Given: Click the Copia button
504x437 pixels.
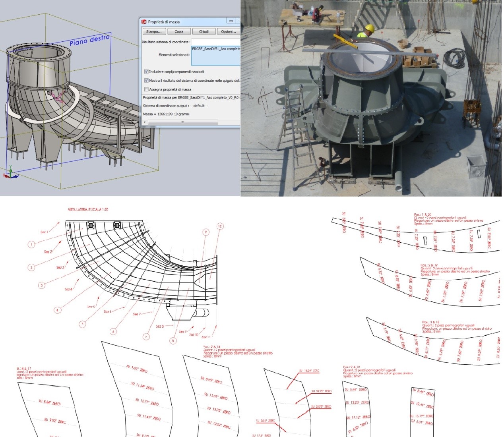Looking at the screenshot, I should [179, 31].
